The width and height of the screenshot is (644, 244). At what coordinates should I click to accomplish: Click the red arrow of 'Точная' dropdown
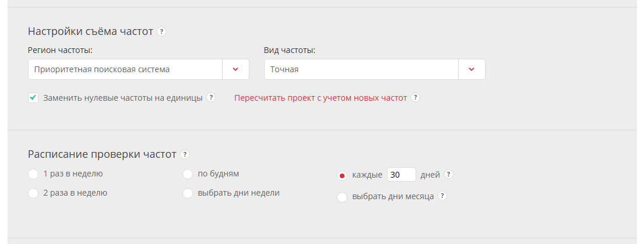tap(471, 69)
